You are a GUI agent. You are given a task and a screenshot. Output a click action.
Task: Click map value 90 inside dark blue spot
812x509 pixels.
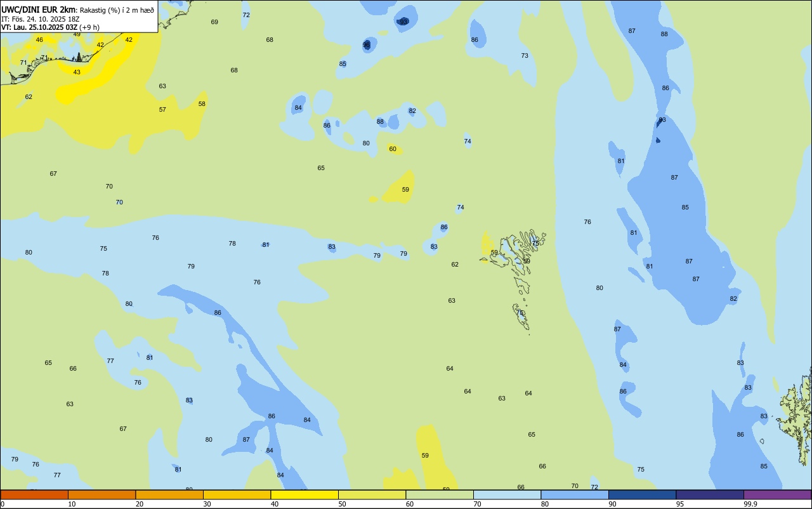tap(366, 45)
